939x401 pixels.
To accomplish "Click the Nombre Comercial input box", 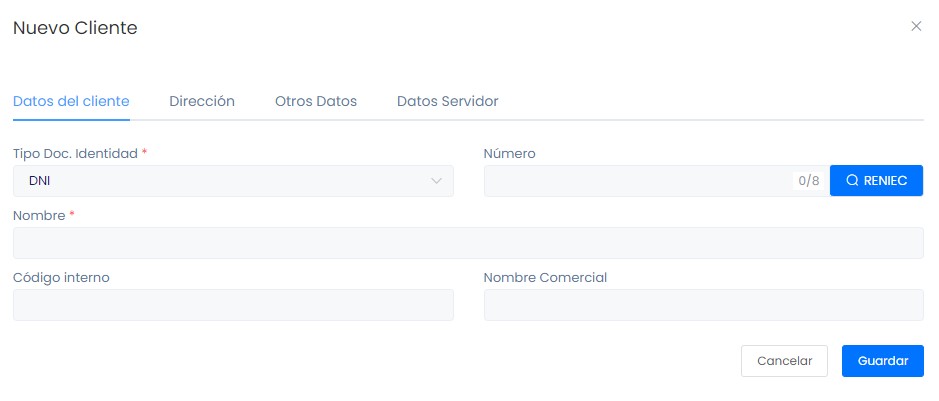I will (x=703, y=305).
